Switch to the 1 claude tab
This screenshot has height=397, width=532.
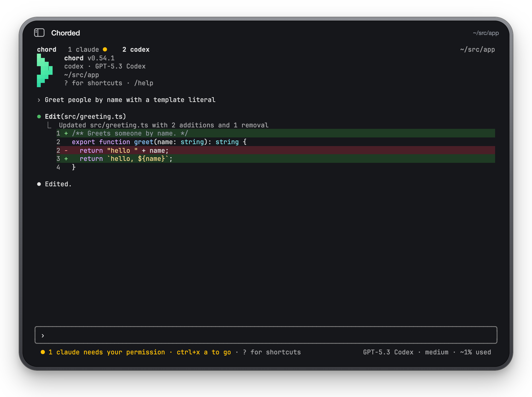pyautogui.click(x=87, y=50)
